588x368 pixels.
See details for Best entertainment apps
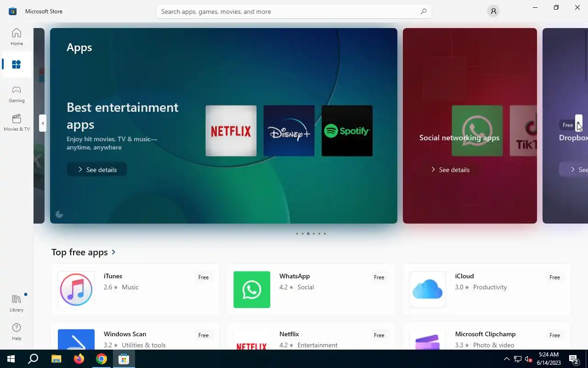[x=97, y=170]
